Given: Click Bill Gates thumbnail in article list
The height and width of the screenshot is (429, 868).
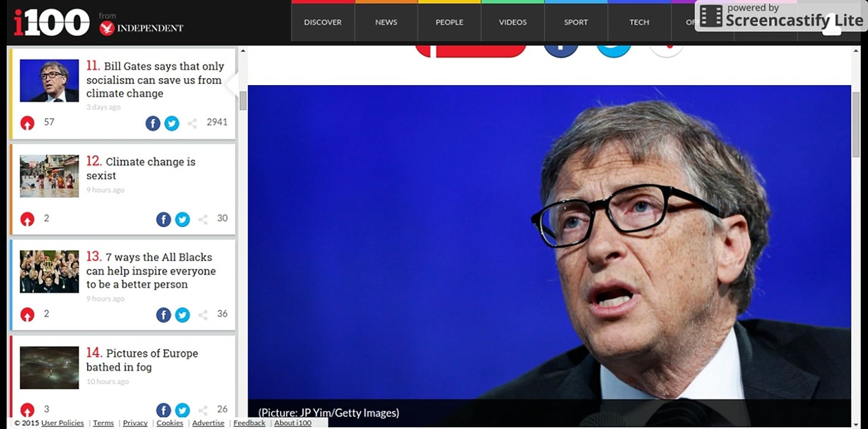Looking at the screenshot, I should [49, 80].
